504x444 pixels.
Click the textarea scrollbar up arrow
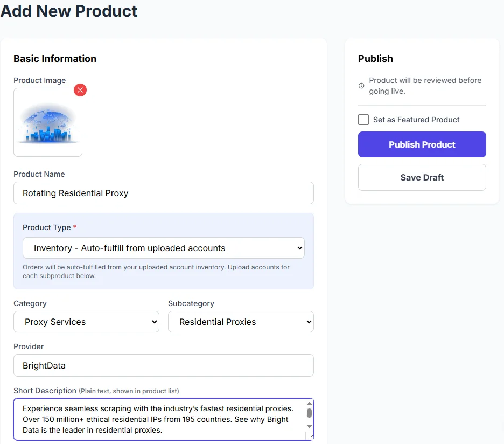(309, 404)
